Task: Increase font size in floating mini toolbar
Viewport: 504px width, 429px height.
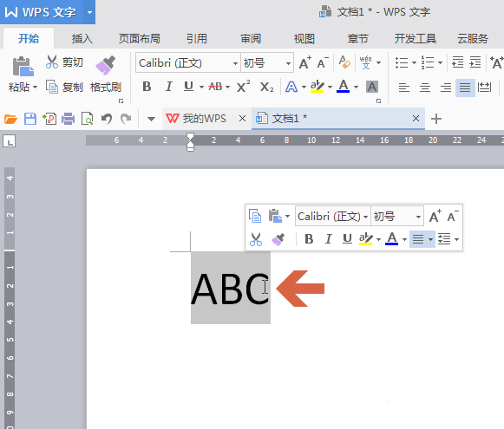Action: 435,216
